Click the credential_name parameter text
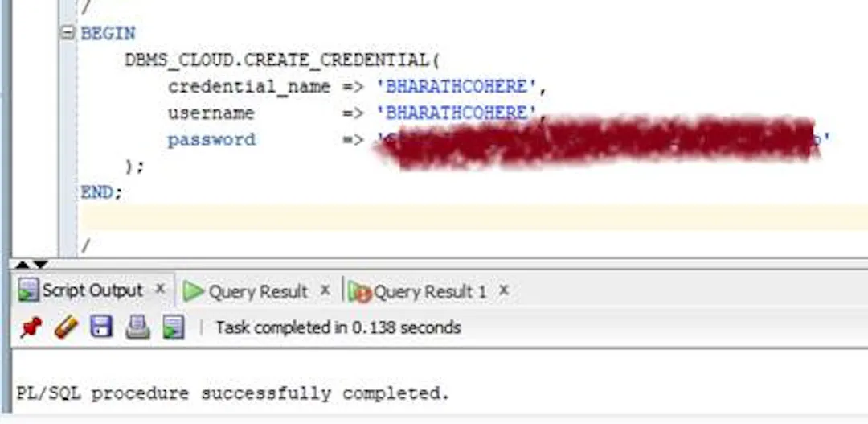 tap(249, 87)
